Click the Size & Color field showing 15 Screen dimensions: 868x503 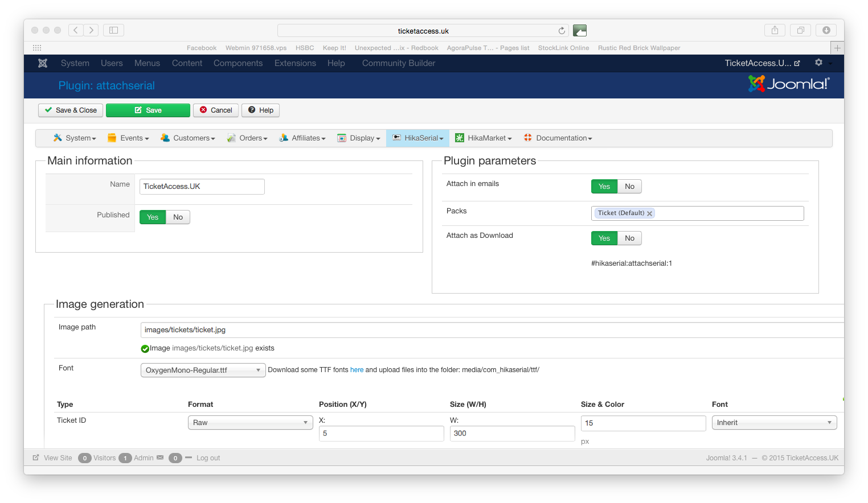(644, 423)
